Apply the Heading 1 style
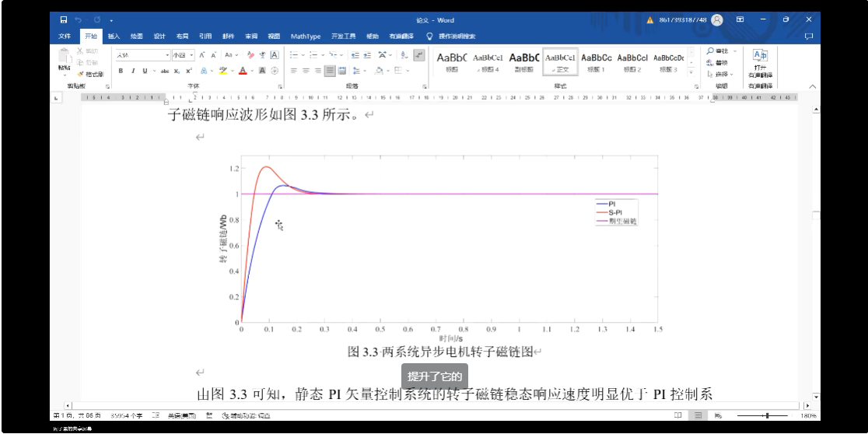The height and width of the screenshot is (434, 868). click(597, 62)
